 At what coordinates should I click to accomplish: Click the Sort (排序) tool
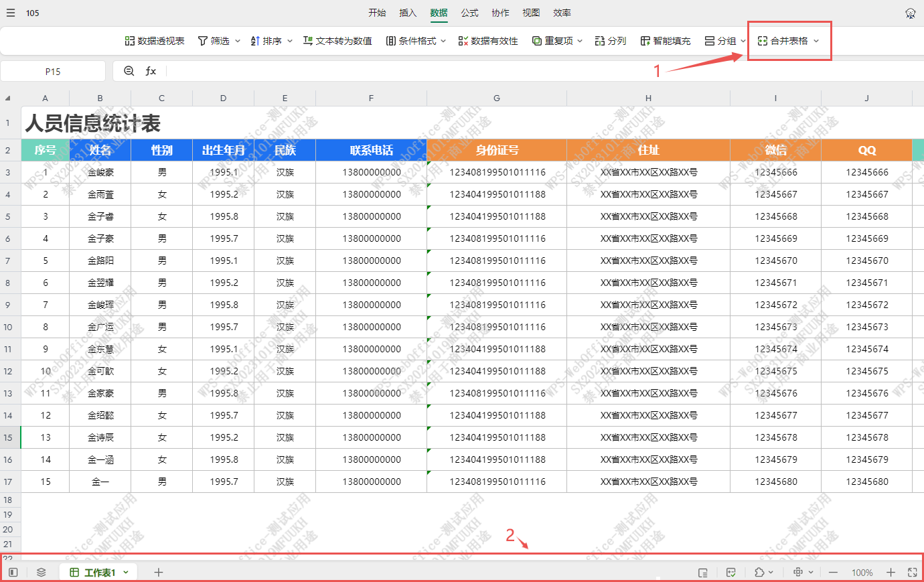[x=266, y=41]
